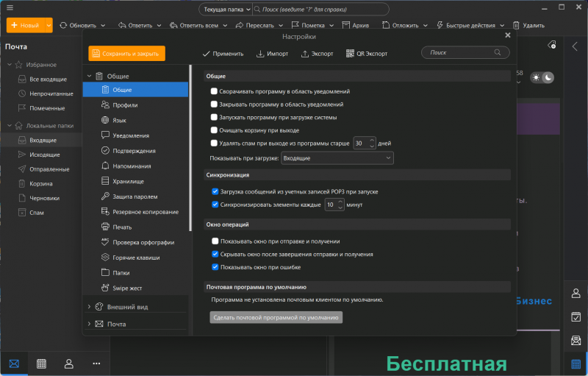Screen dimensions: 588x376
Task: Collapse Локальные папки folder group
Action: pos(10,126)
